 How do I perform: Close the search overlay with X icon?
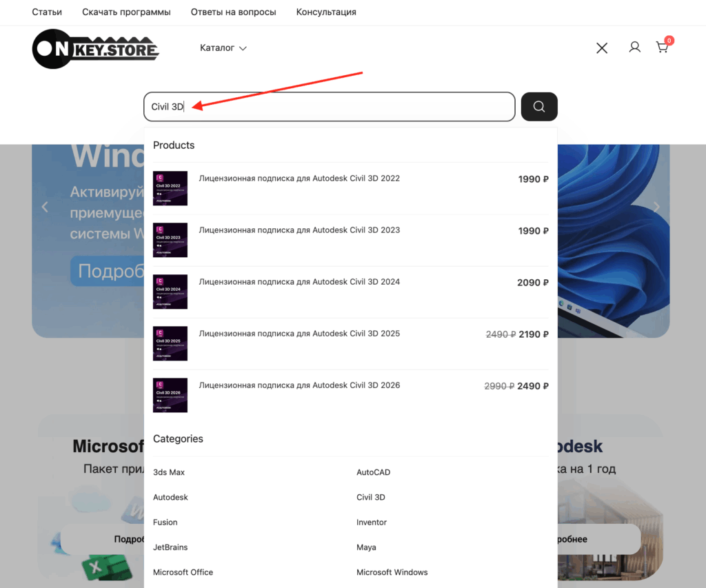(x=602, y=48)
